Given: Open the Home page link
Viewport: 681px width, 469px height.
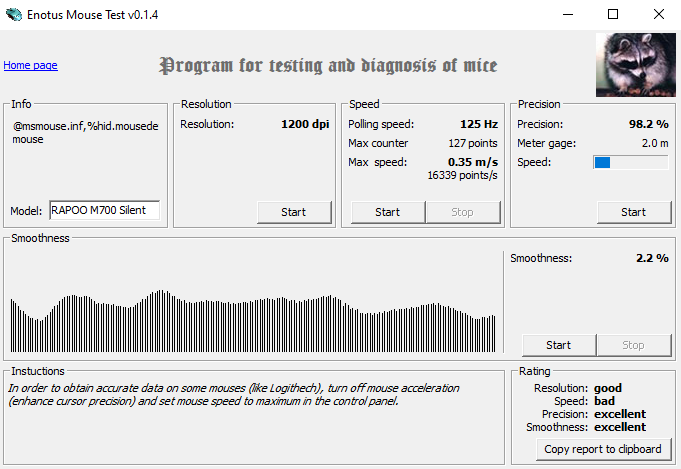Looking at the screenshot, I should pyautogui.click(x=30, y=65).
